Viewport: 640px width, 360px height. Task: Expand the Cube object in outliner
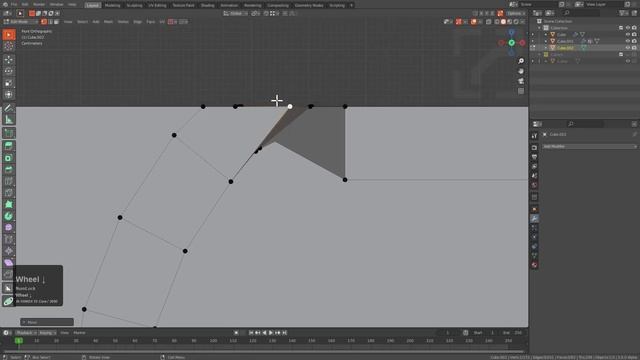[546, 34]
